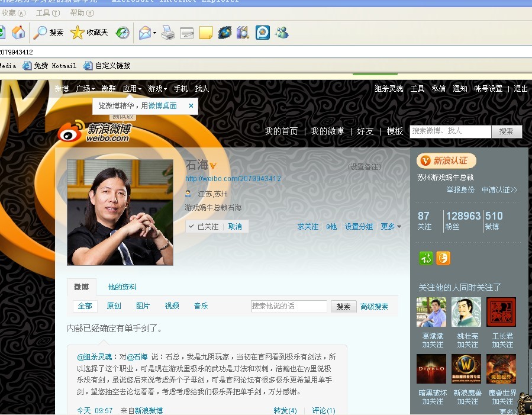Close the 微博桌面 promo tooltip
Viewport: 532px width, 415px height.
(x=191, y=106)
